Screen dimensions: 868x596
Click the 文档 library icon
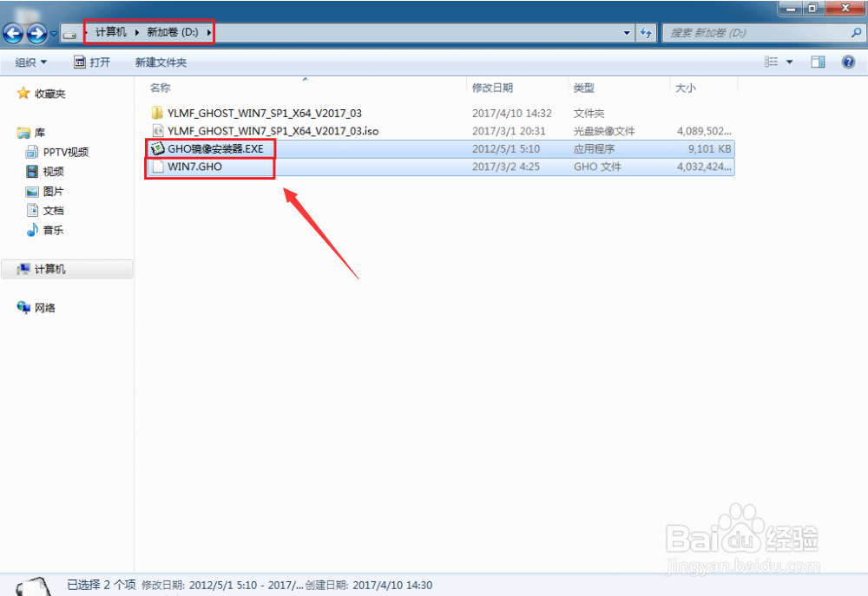pyautogui.click(x=32, y=210)
